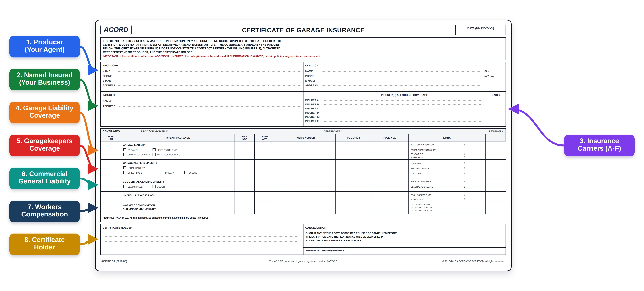Check the CLAIMS-MADE checkbox
The width and height of the screenshot is (644, 291).
125,187
